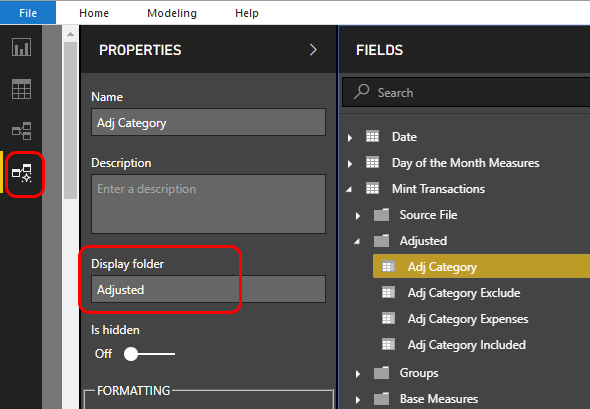Switch to the Data view icon
Screen dimensions: 590x409
[x=21, y=89]
